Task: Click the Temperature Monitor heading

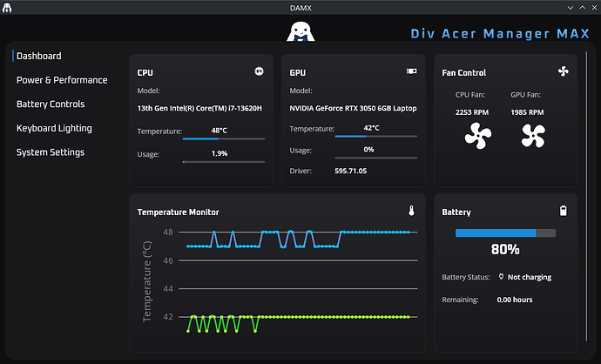Action: click(178, 212)
